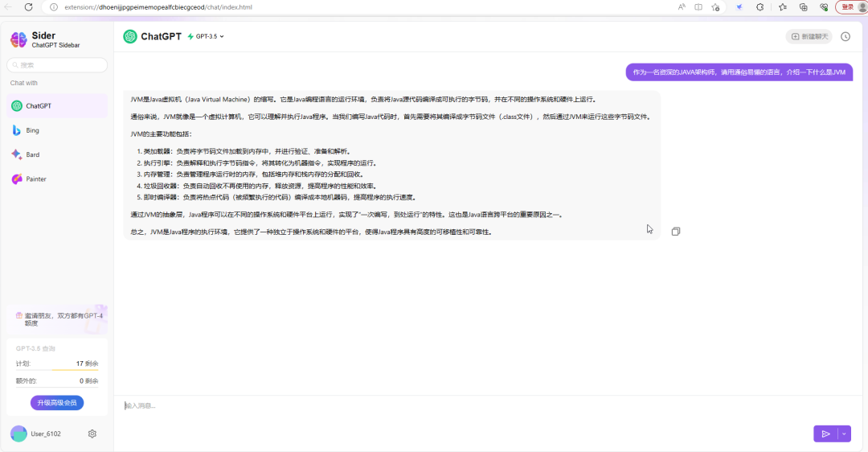868x452 pixels.
Task: Open immersive reader icon
Action: 698,7
